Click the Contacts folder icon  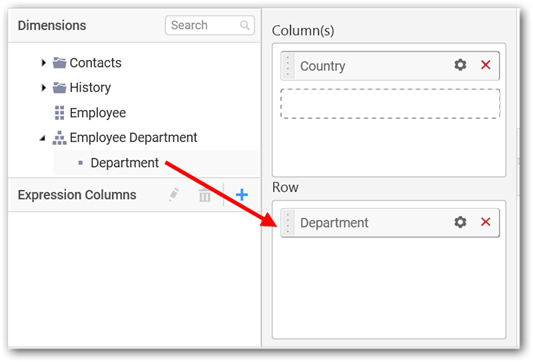pyautogui.click(x=59, y=63)
